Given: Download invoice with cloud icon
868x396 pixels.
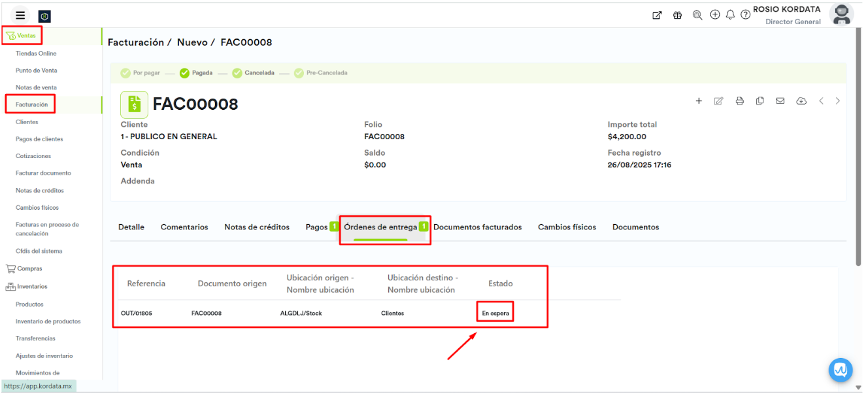Looking at the screenshot, I should tap(801, 101).
